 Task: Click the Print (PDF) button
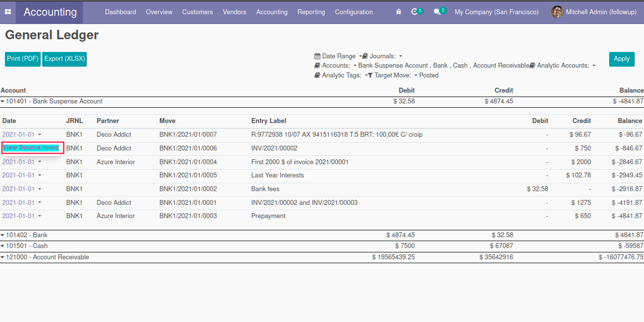[x=23, y=59]
